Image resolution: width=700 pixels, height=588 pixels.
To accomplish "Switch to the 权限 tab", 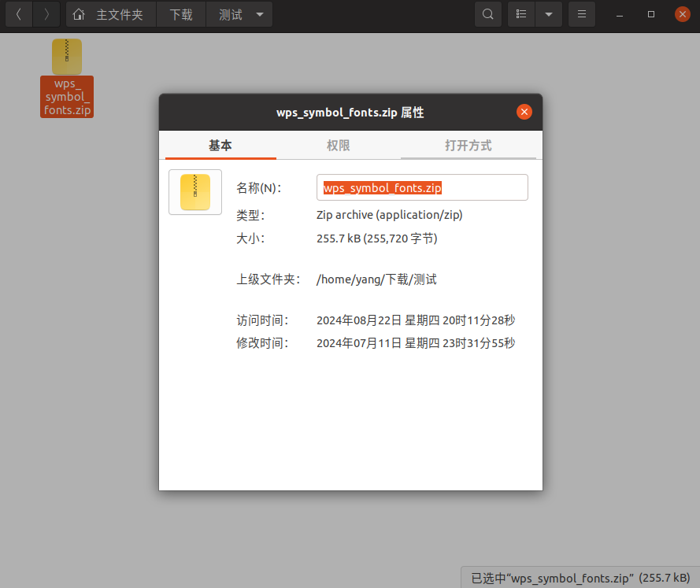I will [x=339, y=146].
